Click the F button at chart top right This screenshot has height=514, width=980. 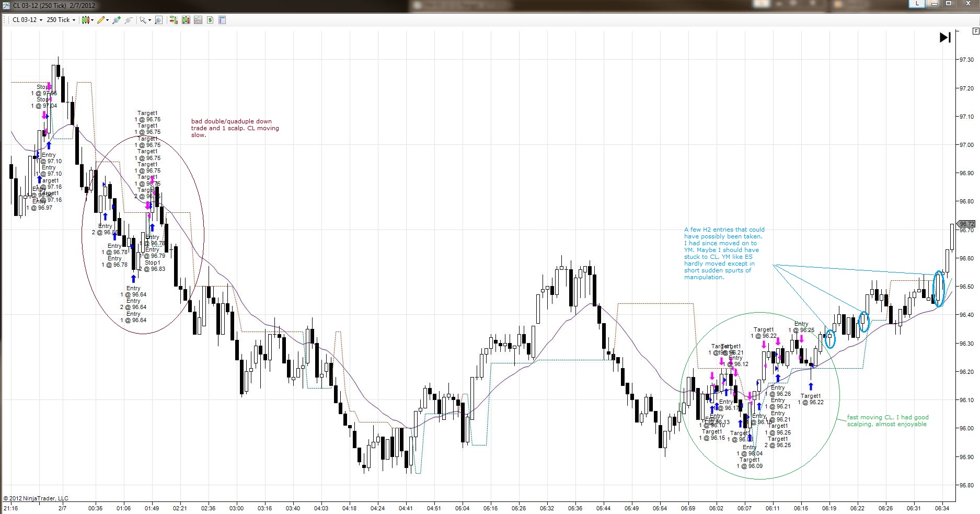click(975, 31)
